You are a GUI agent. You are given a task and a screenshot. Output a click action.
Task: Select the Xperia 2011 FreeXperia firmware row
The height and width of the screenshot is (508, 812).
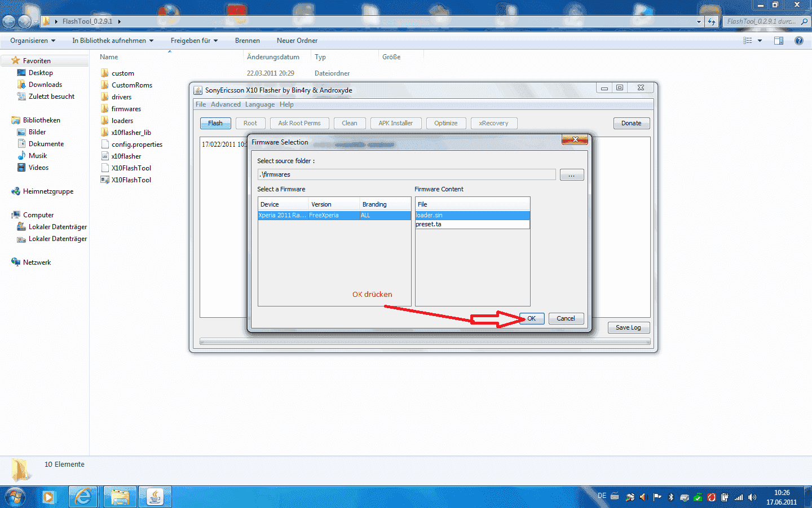(x=334, y=216)
